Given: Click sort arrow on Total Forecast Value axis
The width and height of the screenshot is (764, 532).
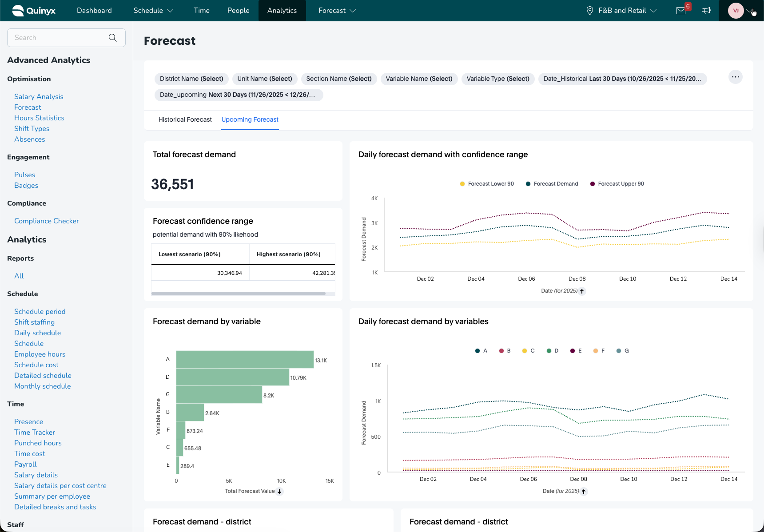Looking at the screenshot, I should click(280, 491).
